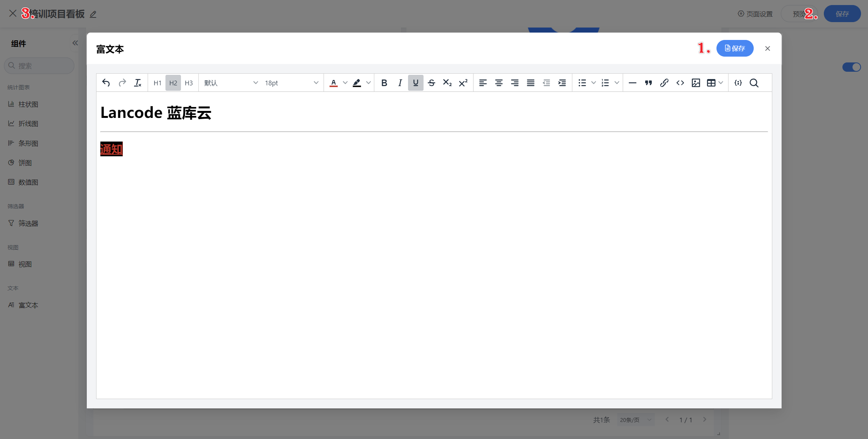
Task: Undo the last edit in rich text toolbar
Action: click(106, 83)
